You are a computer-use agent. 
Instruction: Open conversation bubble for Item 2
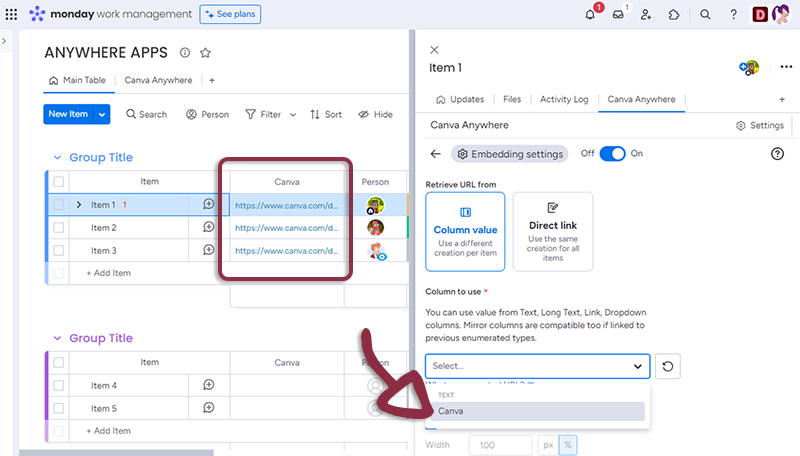click(208, 228)
